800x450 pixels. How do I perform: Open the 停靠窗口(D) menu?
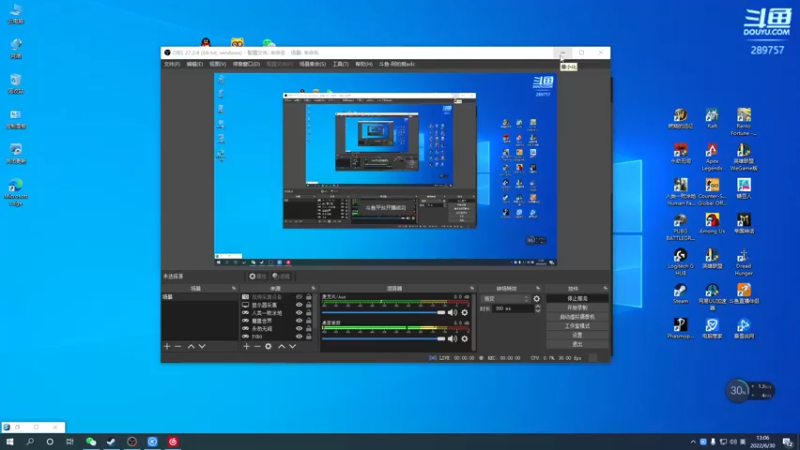click(x=246, y=64)
